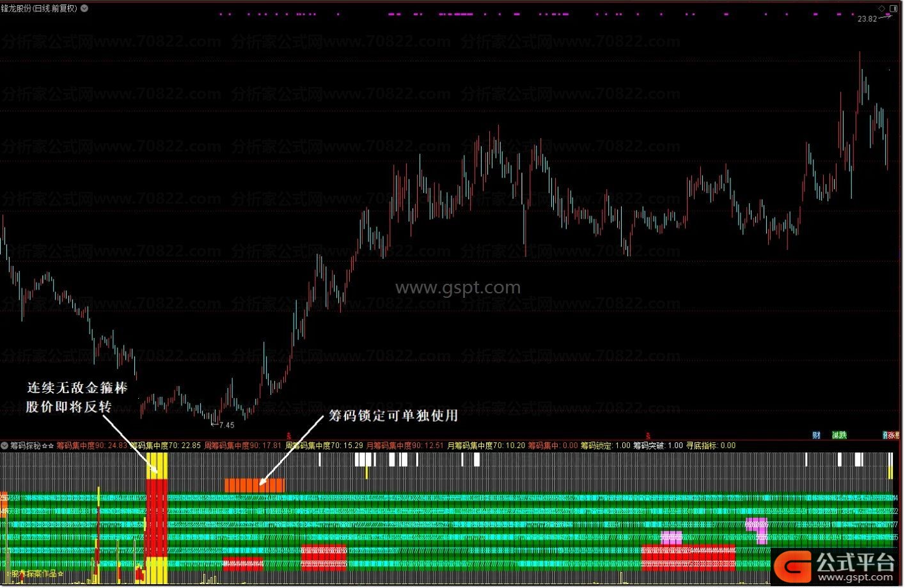The width and height of the screenshot is (905, 588).
Task: Click the 筹码集中度90 value label
Action: pos(91,445)
